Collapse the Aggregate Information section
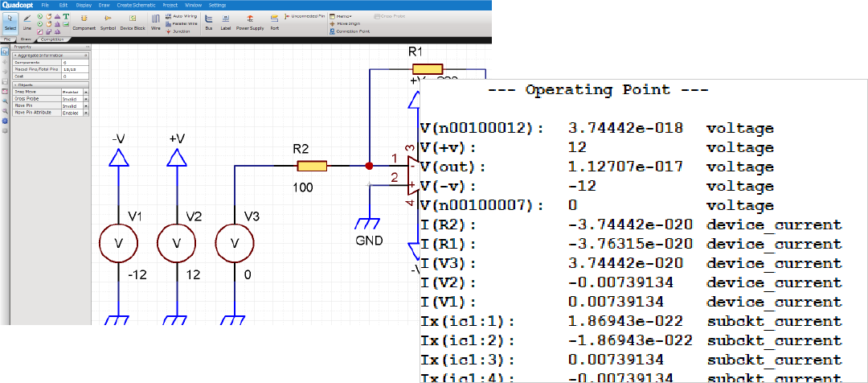 (x=14, y=55)
